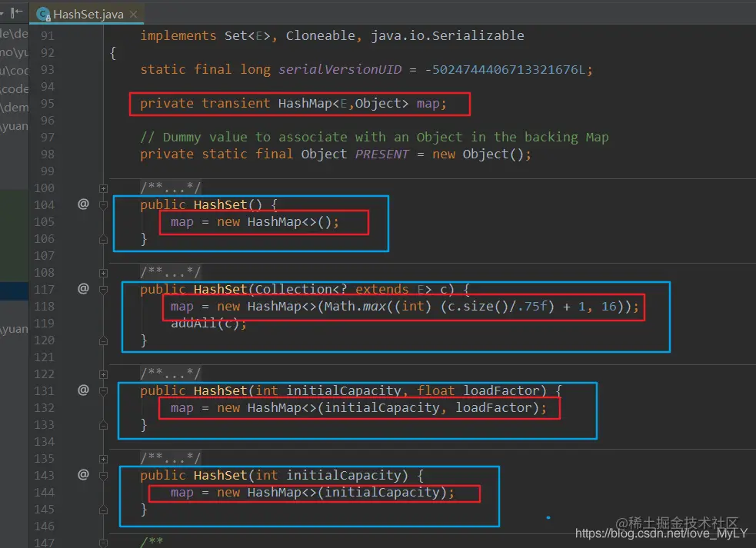Click line number 95 in the gutter

(x=47, y=104)
